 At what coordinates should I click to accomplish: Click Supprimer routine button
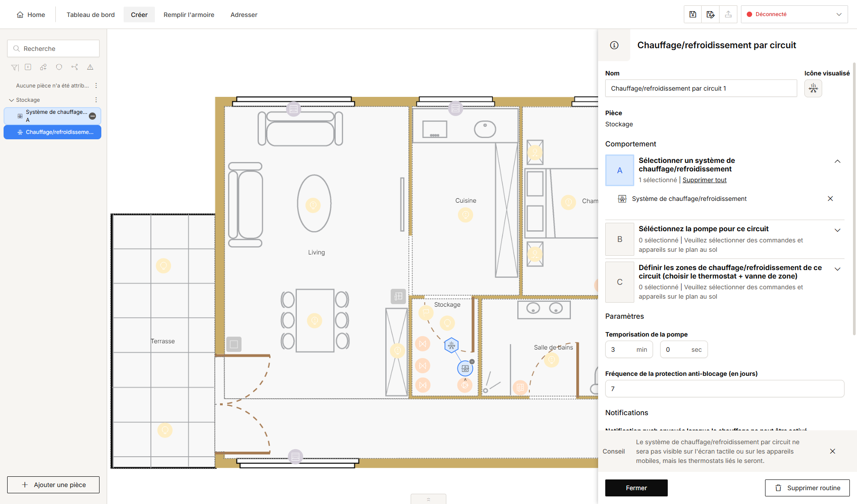point(807,488)
